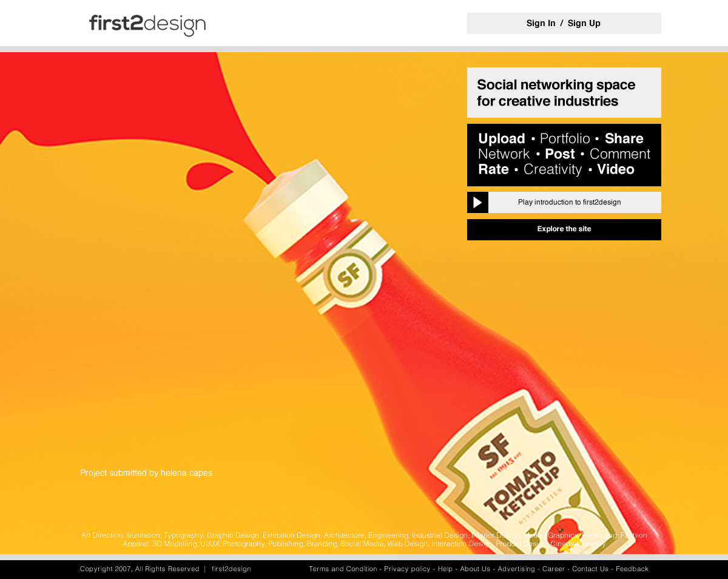
Task: Click the ketchup bottle featured image
Action: point(364,303)
